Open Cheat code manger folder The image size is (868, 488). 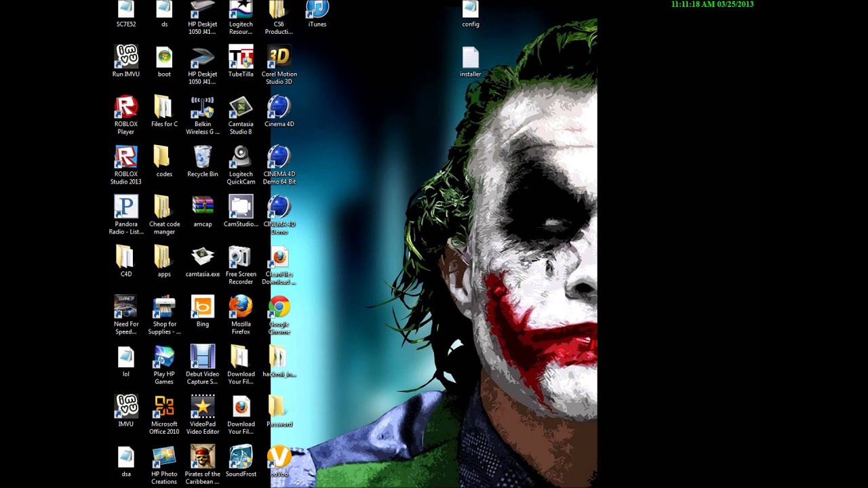coord(164,215)
